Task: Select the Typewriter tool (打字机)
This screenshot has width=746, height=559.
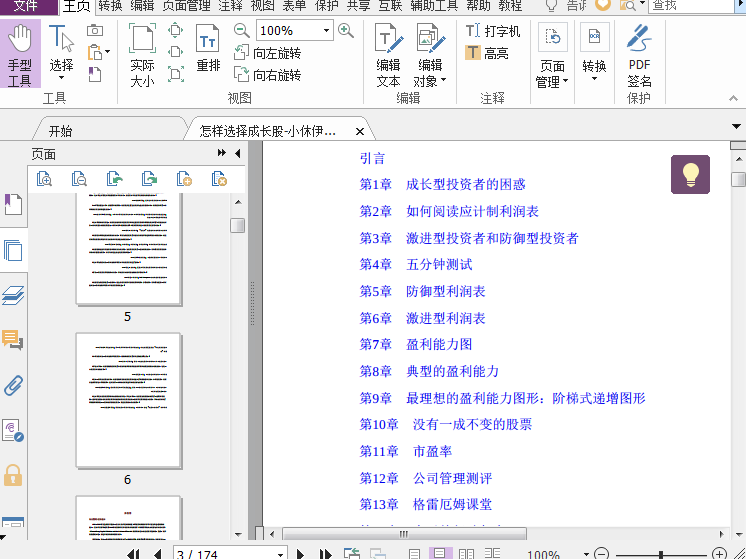Action: (x=492, y=31)
